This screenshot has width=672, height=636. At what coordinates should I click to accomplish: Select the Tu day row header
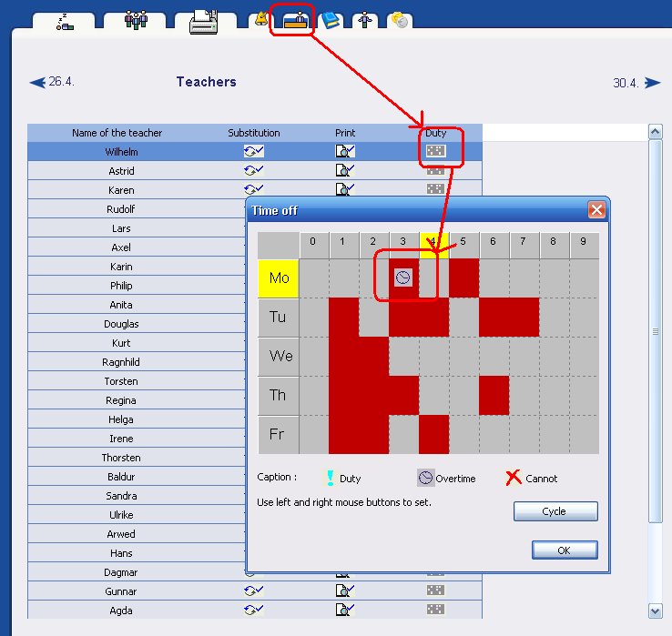point(278,318)
